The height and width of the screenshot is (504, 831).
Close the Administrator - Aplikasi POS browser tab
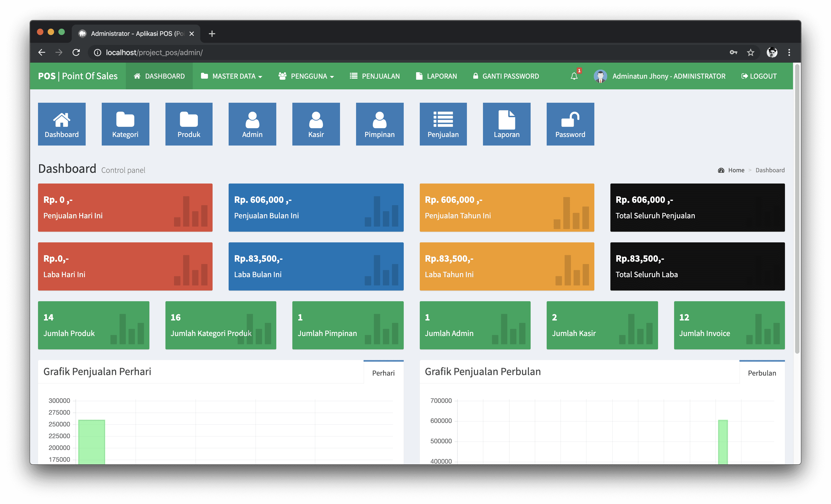192,34
